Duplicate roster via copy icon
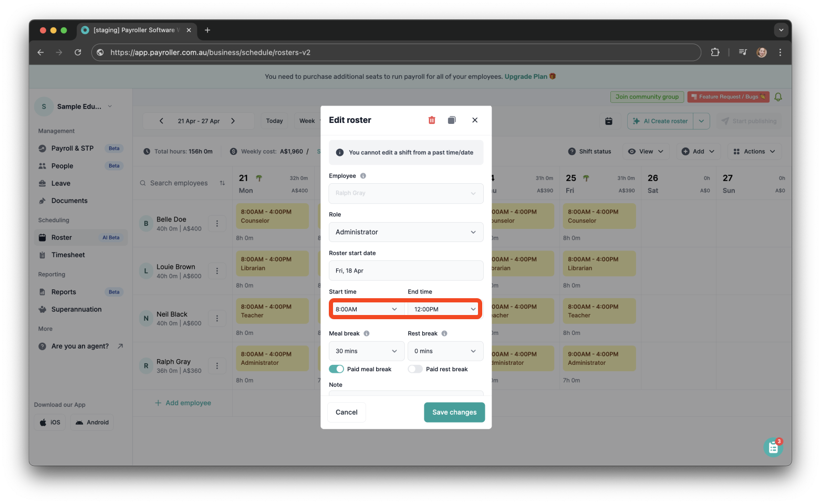The image size is (821, 504). [451, 120]
